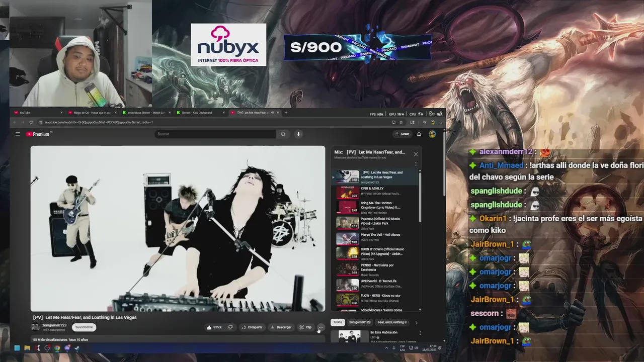Switch to smashdota Stream tab

(x=146, y=113)
